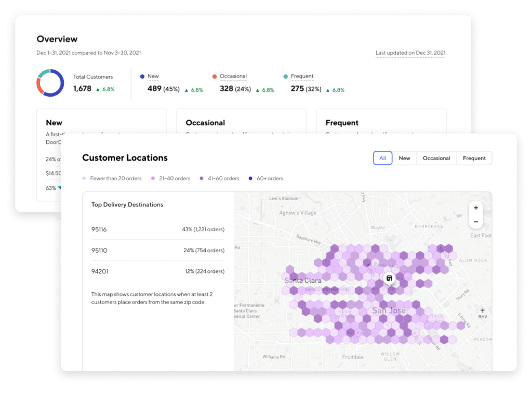Click the Fruitdale label on map

pyautogui.click(x=353, y=357)
